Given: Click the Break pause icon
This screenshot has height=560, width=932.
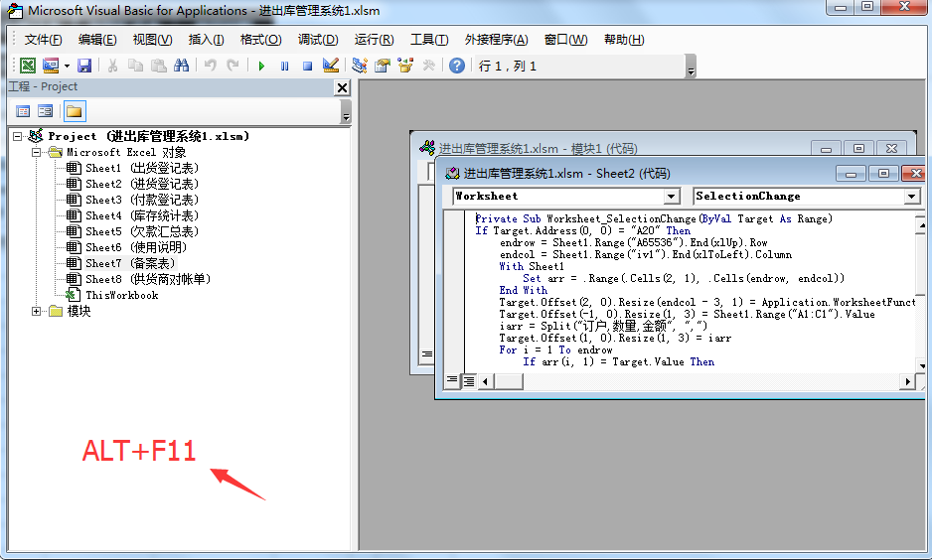Looking at the screenshot, I should (x=285, y=66).
